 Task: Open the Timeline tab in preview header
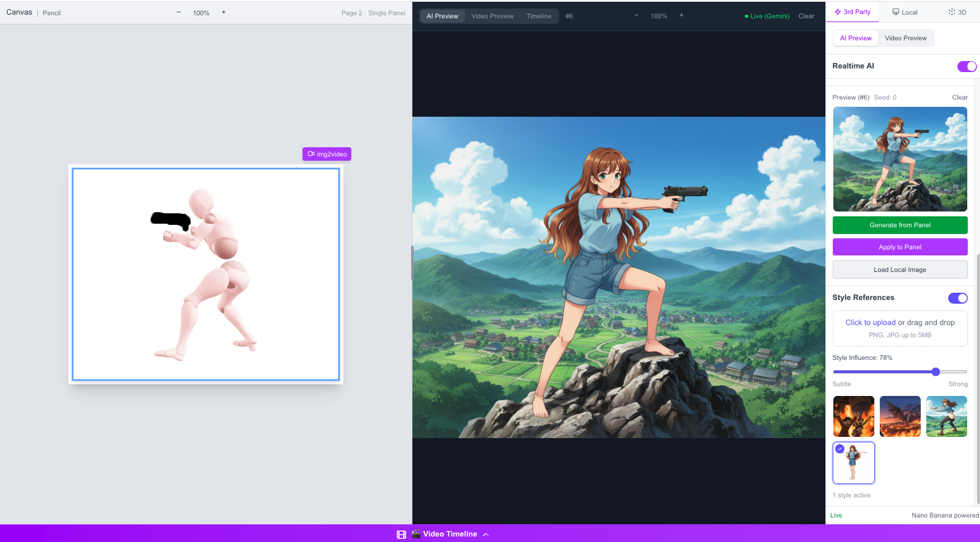tap(538, 16)
